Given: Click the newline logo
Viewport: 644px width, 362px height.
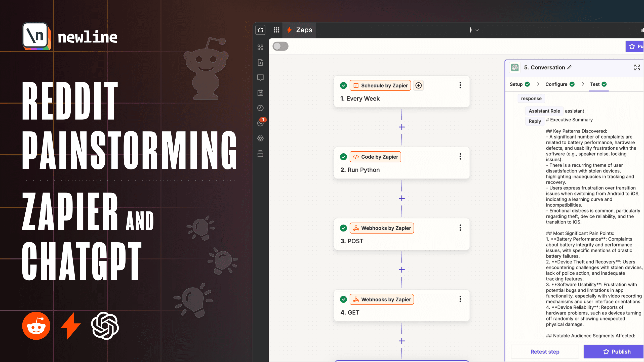Looking at the screenshot, I should [70, 37].
